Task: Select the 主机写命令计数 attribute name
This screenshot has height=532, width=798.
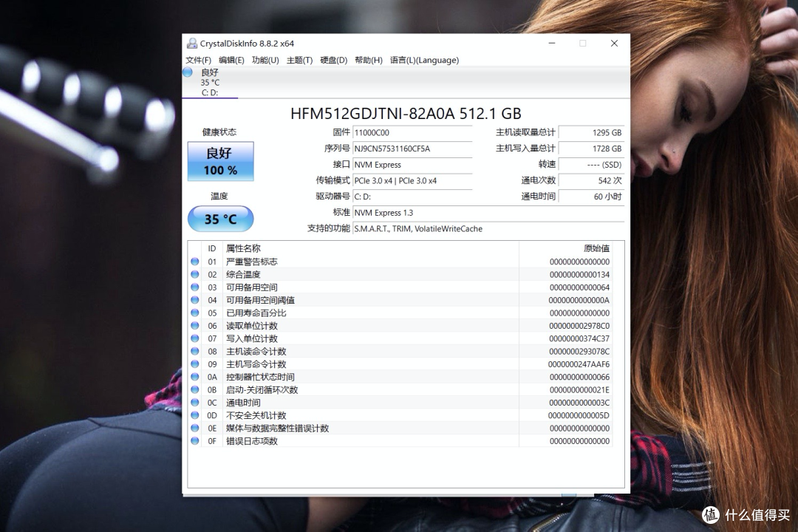Action: pos(256,364)
